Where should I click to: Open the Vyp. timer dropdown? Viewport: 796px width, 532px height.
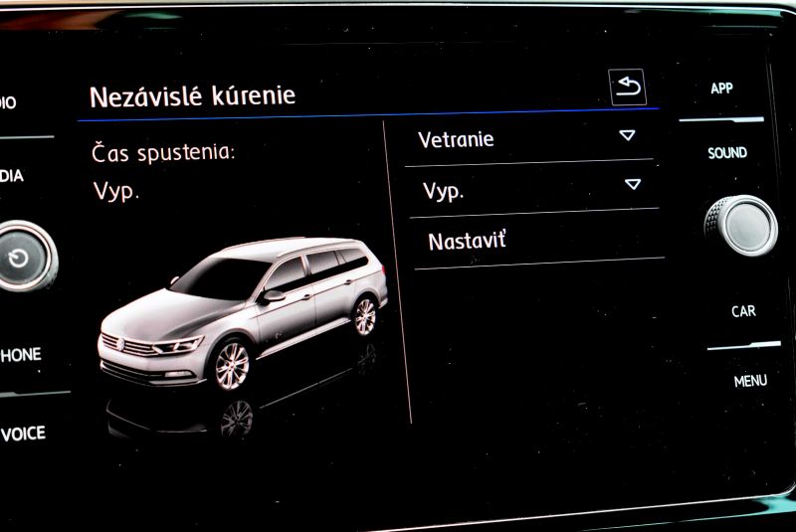533,189
